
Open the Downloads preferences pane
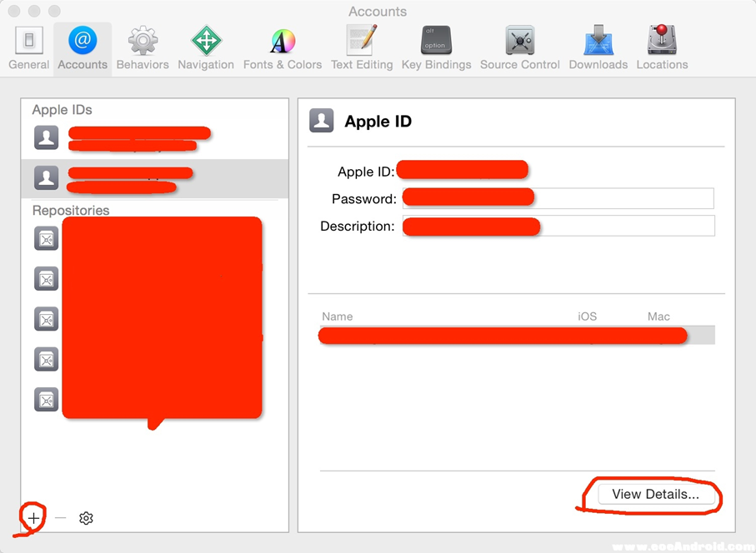[598, 47]
